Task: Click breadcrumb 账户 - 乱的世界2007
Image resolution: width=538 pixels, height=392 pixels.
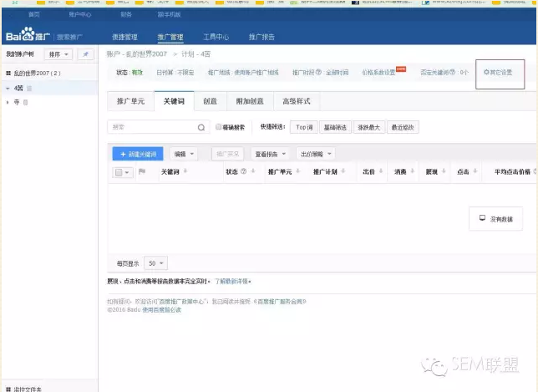Action: click(137, 53)
